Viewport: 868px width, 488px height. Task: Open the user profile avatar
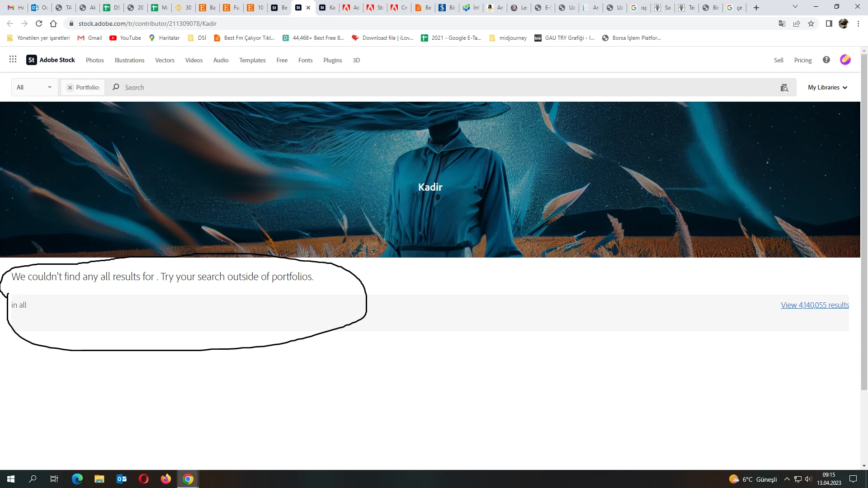845,60
